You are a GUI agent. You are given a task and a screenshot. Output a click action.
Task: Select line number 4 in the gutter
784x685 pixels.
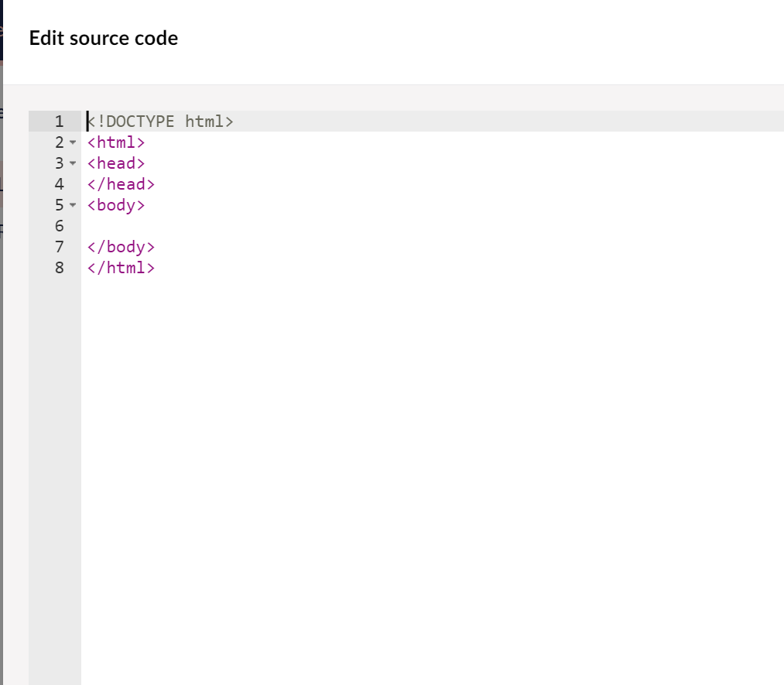click(x=60, y=184)
